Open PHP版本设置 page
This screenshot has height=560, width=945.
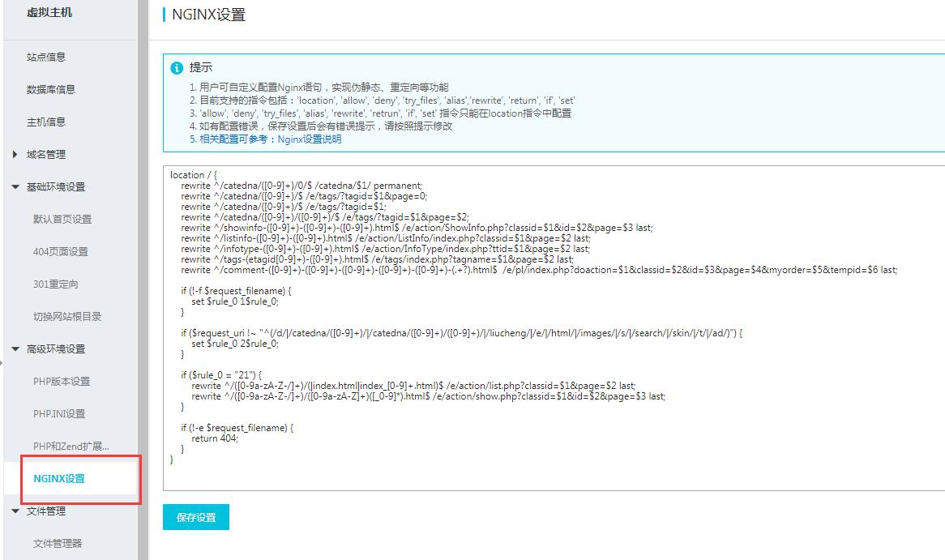click(x=62, y=382)
